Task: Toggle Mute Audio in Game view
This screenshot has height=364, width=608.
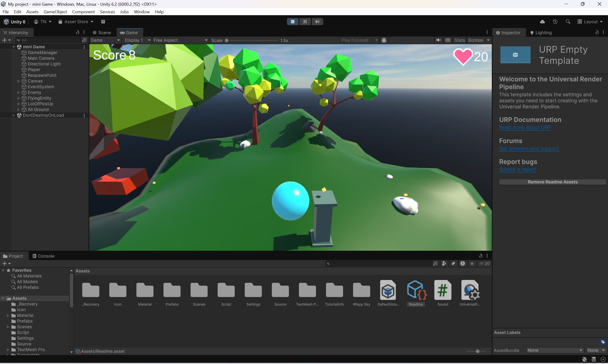Action: point(438,40)
